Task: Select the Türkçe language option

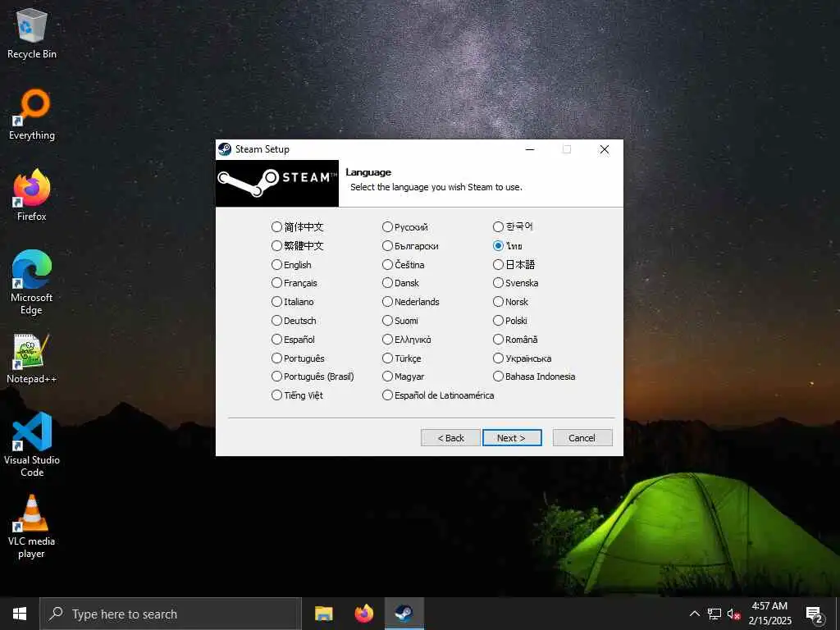Action: [402, 358]
